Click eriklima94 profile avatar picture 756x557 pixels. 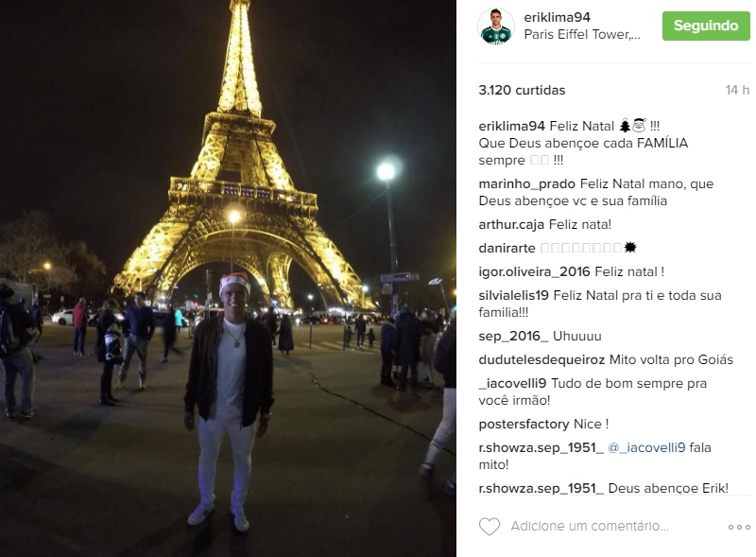click(496, 26)
